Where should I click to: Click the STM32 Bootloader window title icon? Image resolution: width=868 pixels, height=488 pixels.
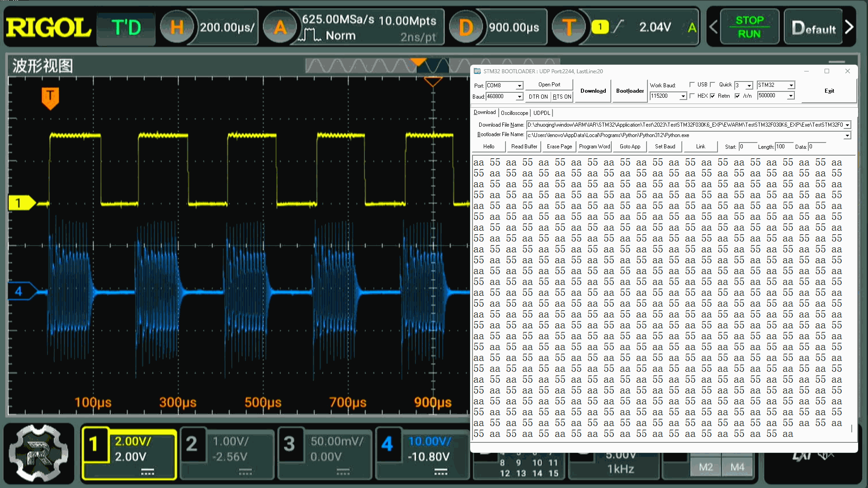pyautogui.click(x=477, y=71)
